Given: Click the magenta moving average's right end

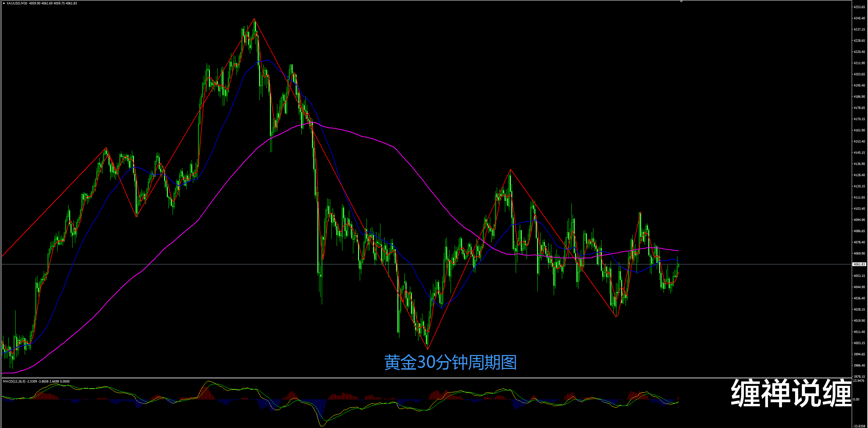Looking at the screenshot, I should pos(678,251).
